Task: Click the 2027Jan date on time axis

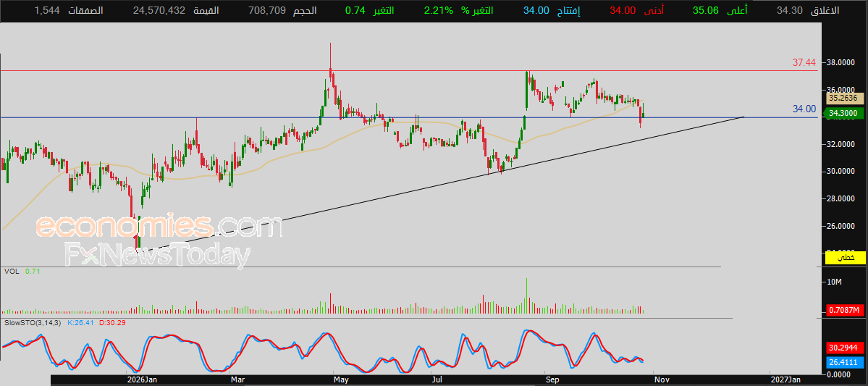Action: [787, 380]
